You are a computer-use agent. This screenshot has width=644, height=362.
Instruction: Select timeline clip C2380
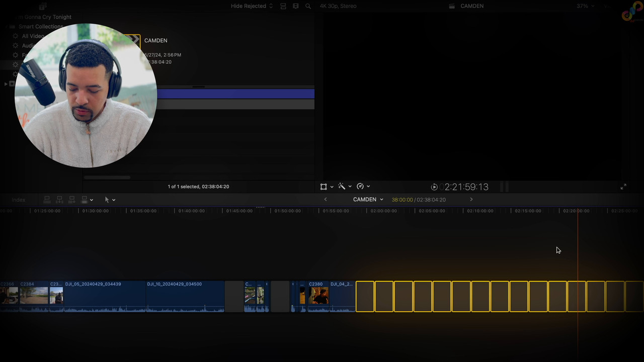(318, 296)
